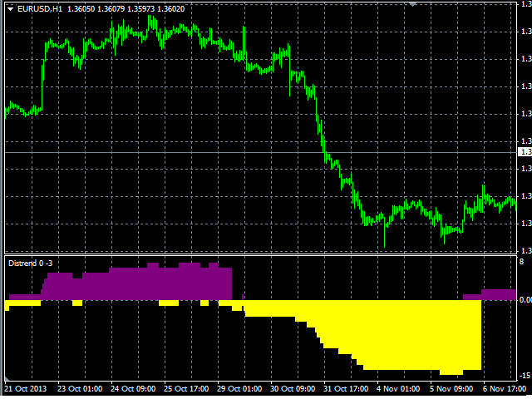The width and height of the screenshot is (532, 399).
Task: Click the 24 Oct 09:00 time label
Action: click(x=133, y=389)
